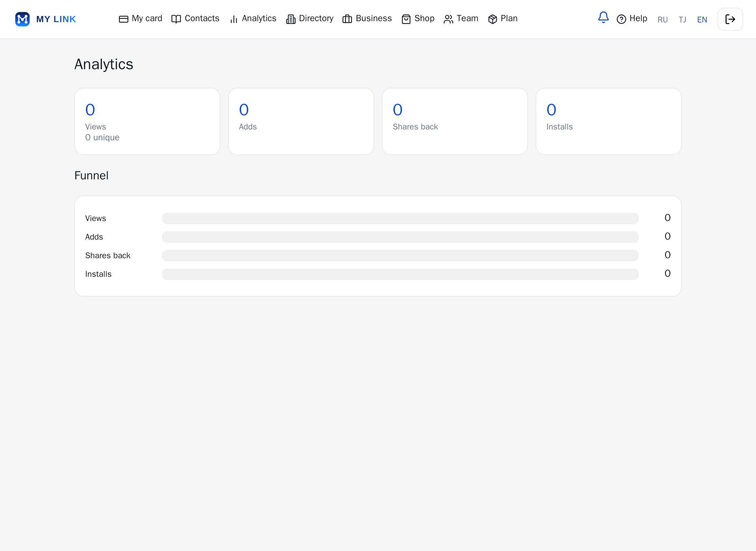
Task: Click the card icon beside My card
Action: [123, 19]
